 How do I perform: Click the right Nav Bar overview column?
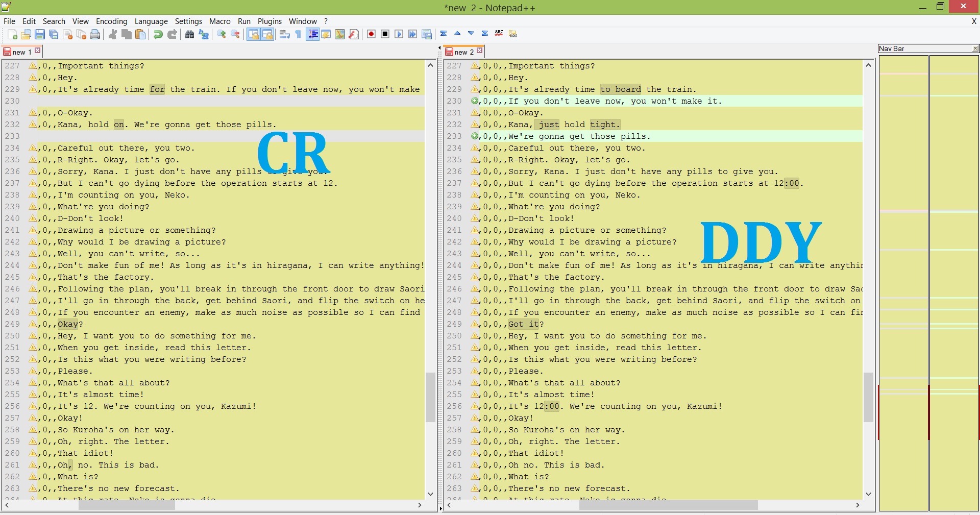coord(953,283)
